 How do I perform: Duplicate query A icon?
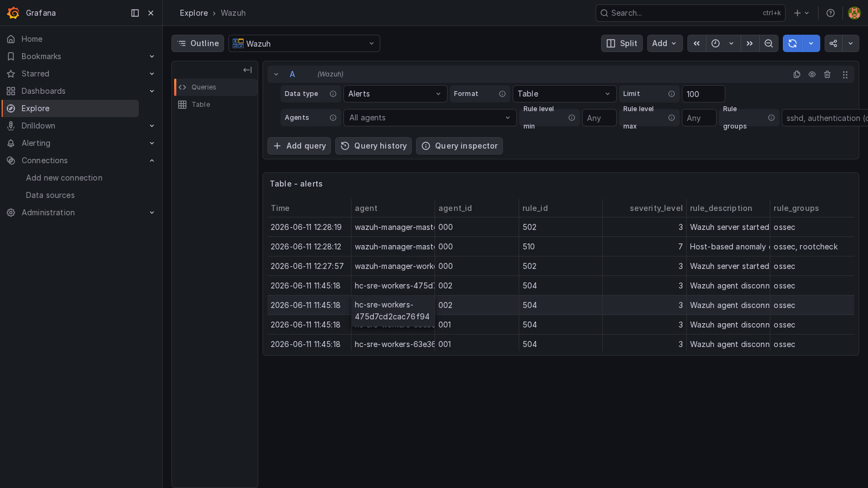(797, 74)
